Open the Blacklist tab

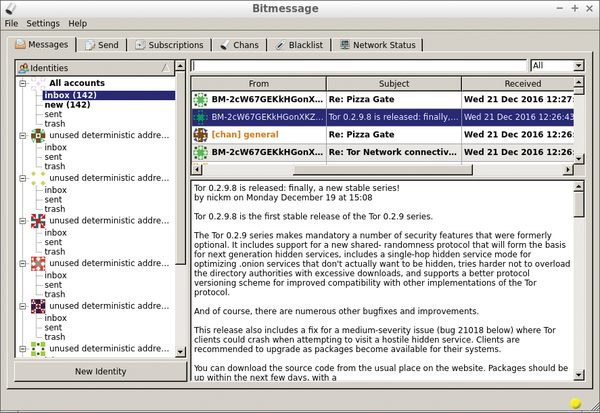tap(299, 45)
